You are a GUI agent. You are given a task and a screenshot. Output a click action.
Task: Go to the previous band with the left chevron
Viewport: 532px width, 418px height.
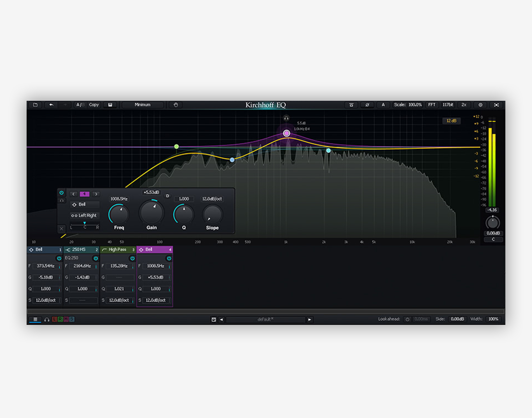point(73,194)
